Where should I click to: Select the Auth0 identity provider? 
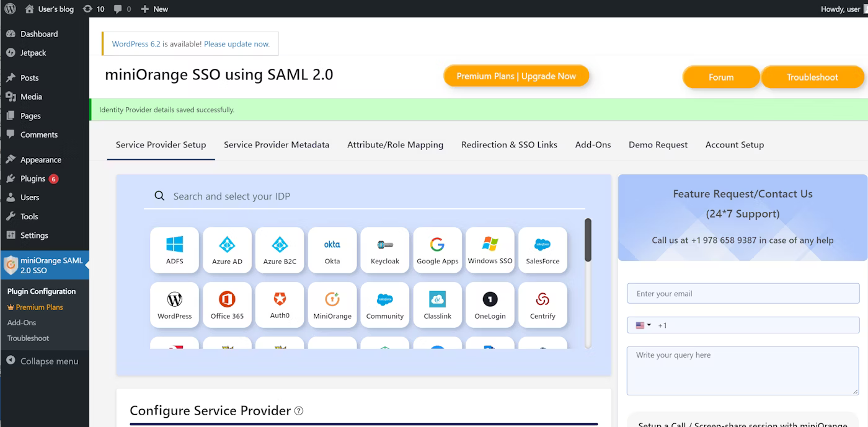point(280,304)
